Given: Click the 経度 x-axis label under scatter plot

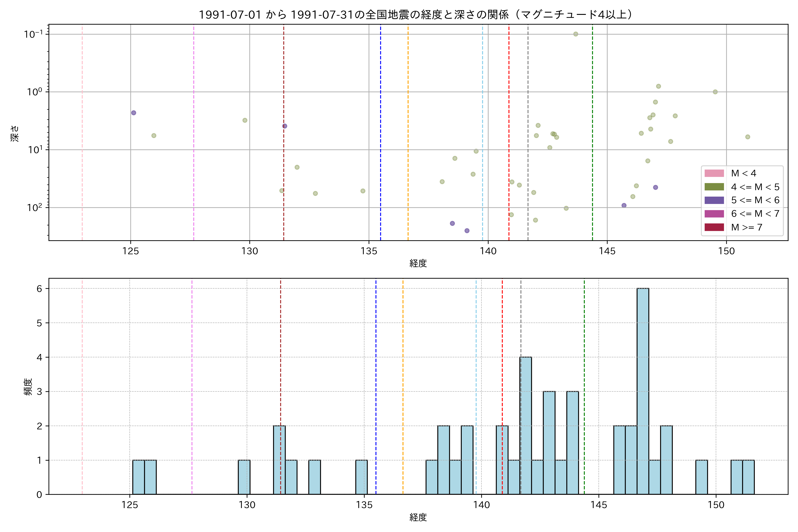Looking at the screenshot, I should pos(418,263).
